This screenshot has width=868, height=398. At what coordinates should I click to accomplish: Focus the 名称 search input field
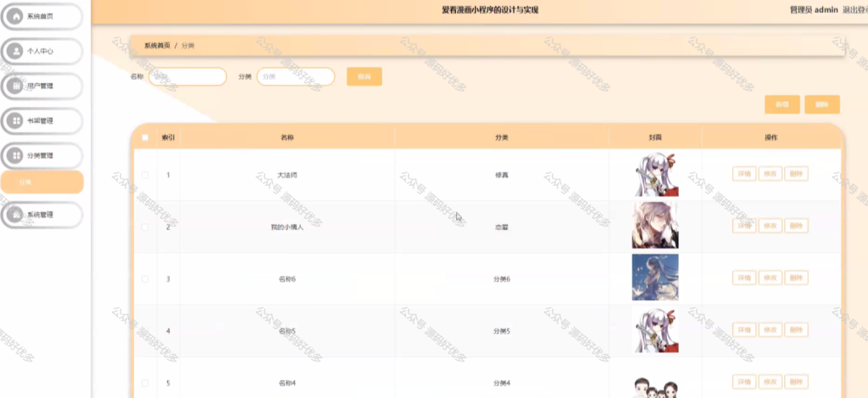pos(187,76)
